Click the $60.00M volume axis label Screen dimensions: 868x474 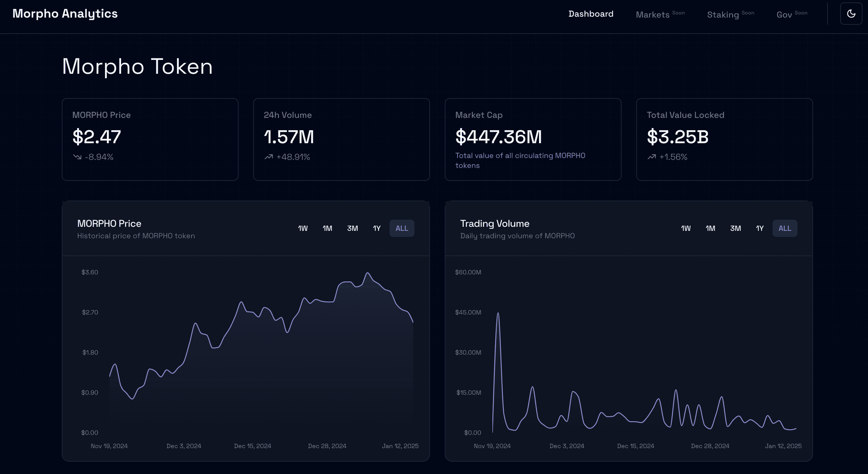(x=468, y=272)
